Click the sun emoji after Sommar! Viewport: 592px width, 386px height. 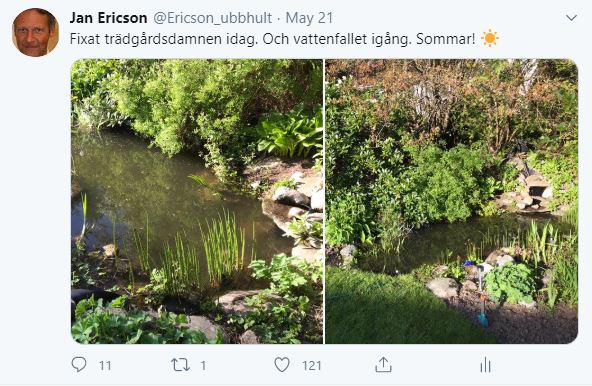(x=490, y=38)
